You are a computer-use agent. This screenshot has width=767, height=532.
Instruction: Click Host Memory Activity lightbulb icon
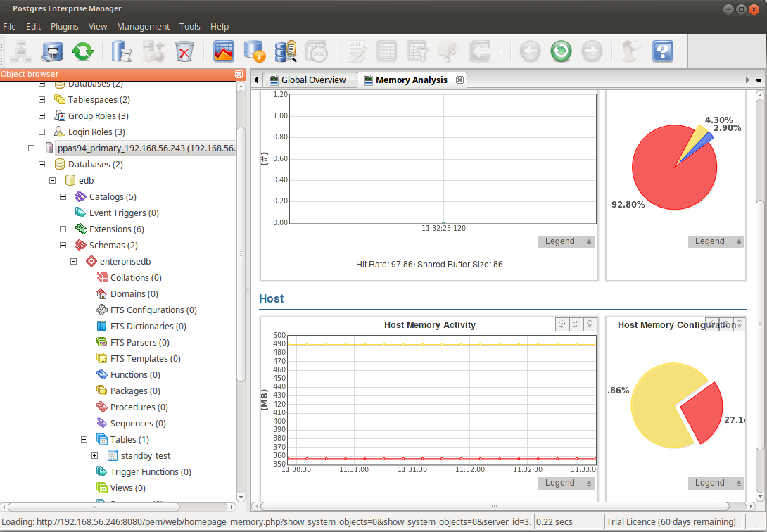(x=590, y=324)
